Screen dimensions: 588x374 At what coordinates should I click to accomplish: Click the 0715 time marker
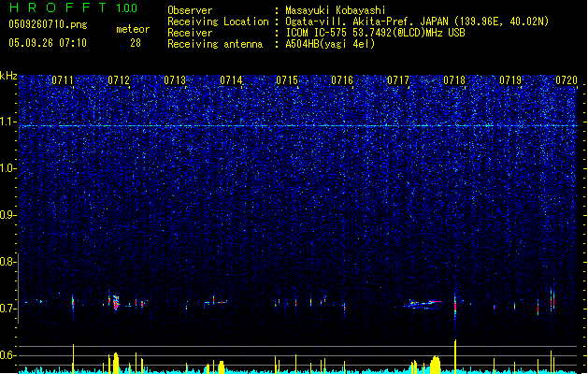point(287,80)
